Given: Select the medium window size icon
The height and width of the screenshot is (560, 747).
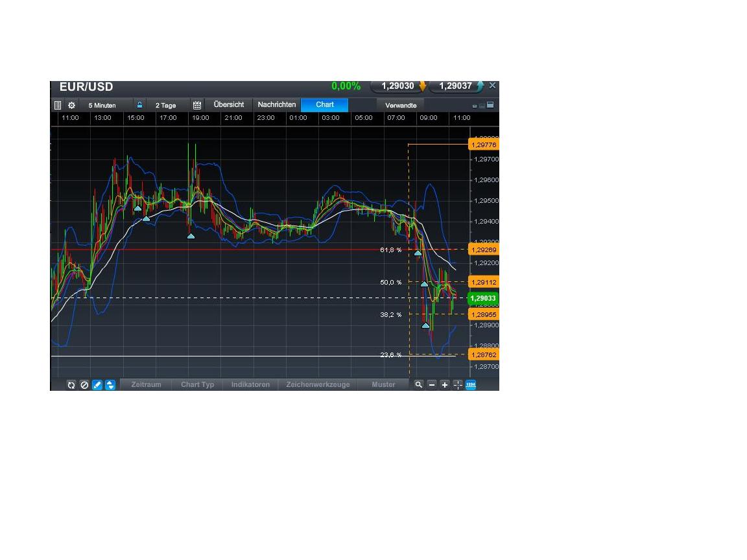Looking at the screenshot, I should click(x=482, y=106).
